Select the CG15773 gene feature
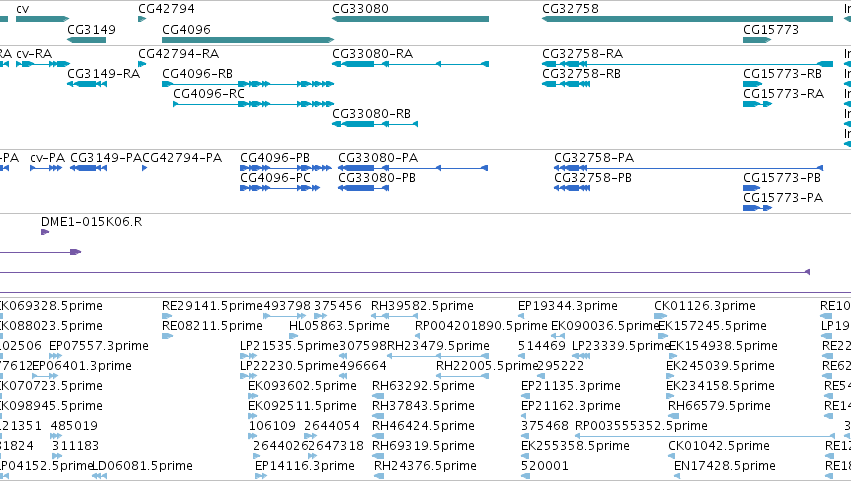The height and width of the screenshot is (481, 851). pos(757,40)
